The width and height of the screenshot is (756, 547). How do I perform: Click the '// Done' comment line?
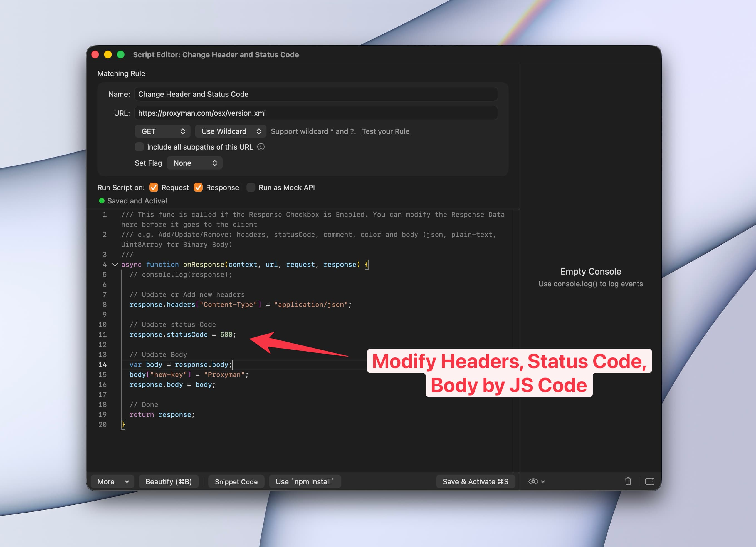144,404
